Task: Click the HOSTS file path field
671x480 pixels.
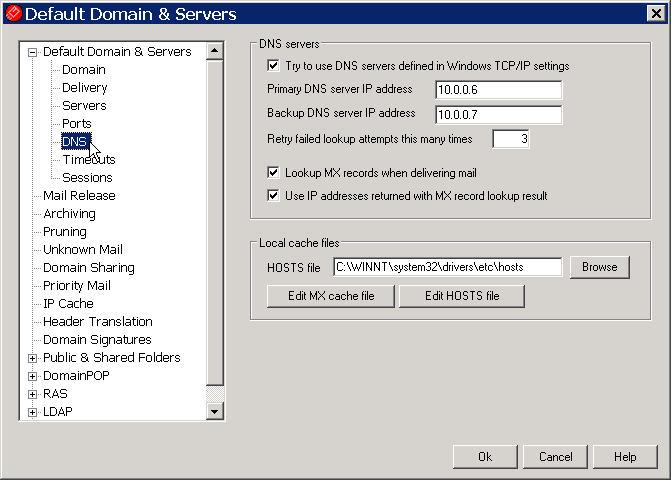Action: 448,267
